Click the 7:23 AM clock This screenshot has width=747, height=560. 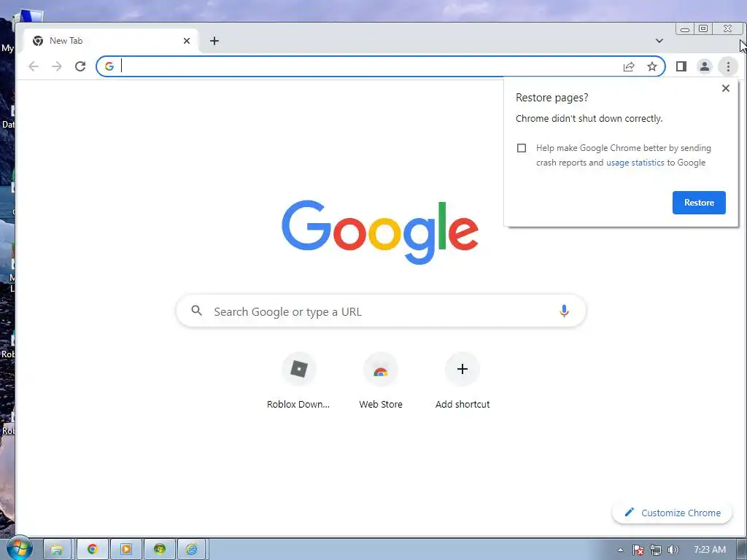point(710,550)
